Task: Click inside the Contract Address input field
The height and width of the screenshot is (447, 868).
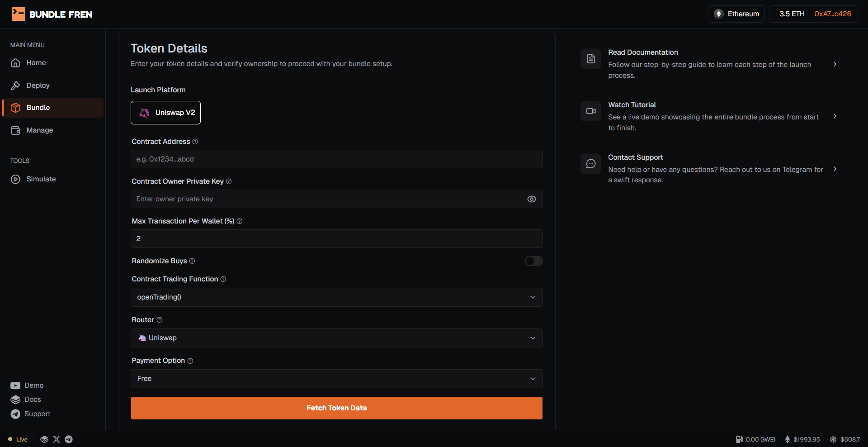Action: coord(336,159)
